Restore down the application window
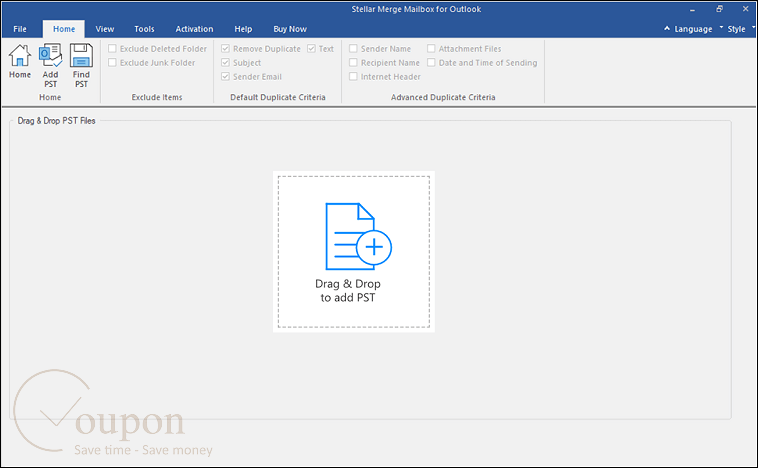Viewport: 758px width, 468px height. point(719,9)
